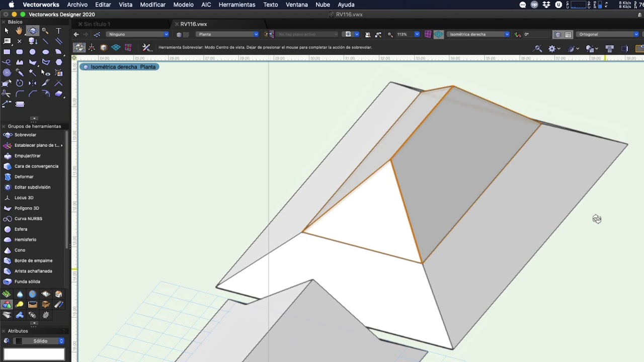Open the Machine Components gear tool set
Image resolution: width=644 pixels, height=362 pixels.
pyautogui.click(x=46, y=315)
